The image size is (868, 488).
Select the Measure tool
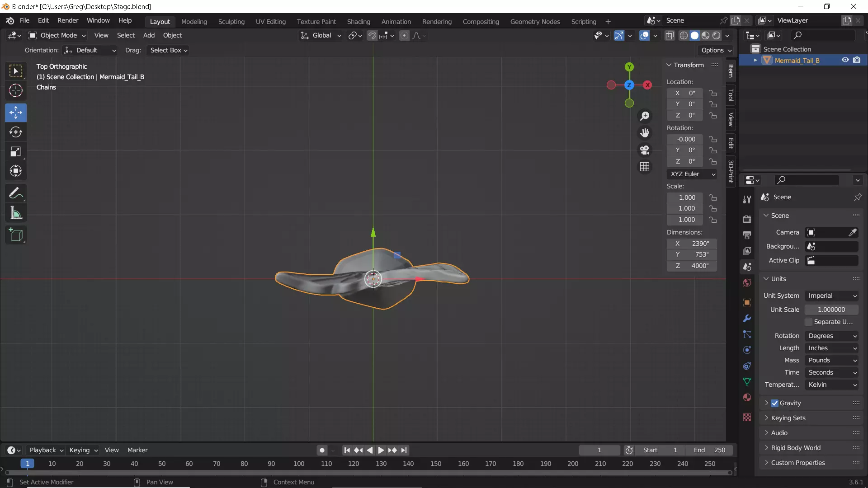16,213
